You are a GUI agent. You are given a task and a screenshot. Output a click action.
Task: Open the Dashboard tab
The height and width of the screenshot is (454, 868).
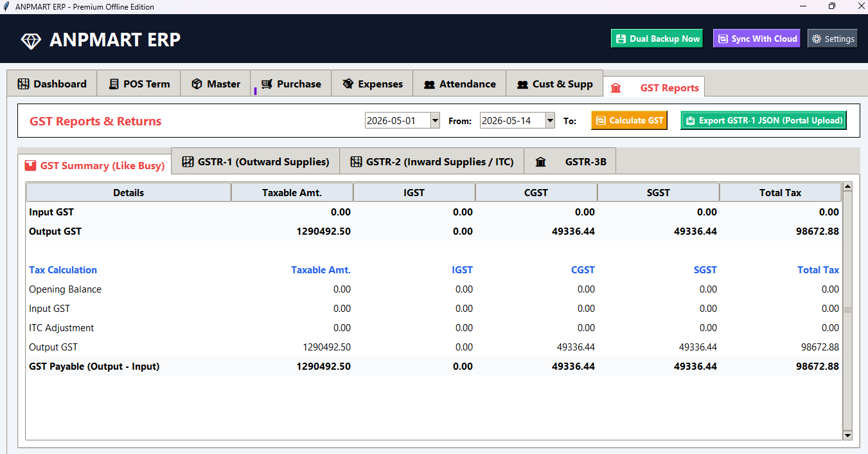(x=52, y=84)
